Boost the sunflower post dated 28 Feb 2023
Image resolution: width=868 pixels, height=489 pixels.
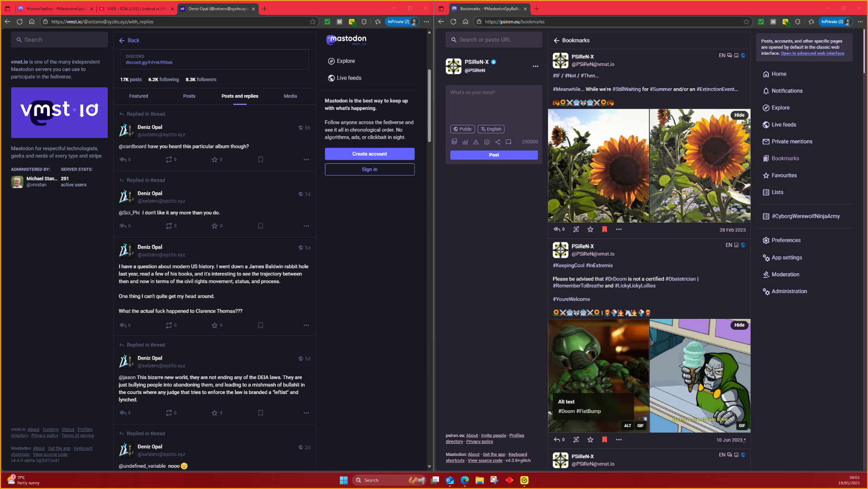click(x=576, y=229)
